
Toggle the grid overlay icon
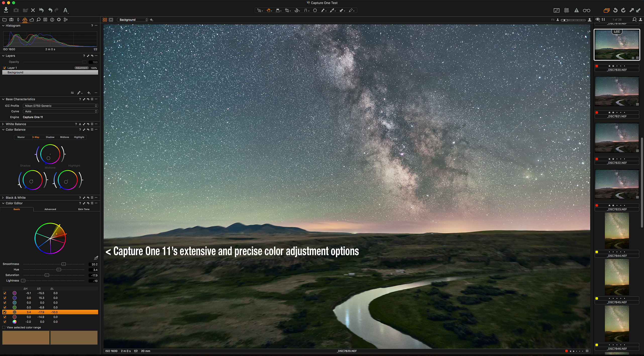tap(566, 10)
